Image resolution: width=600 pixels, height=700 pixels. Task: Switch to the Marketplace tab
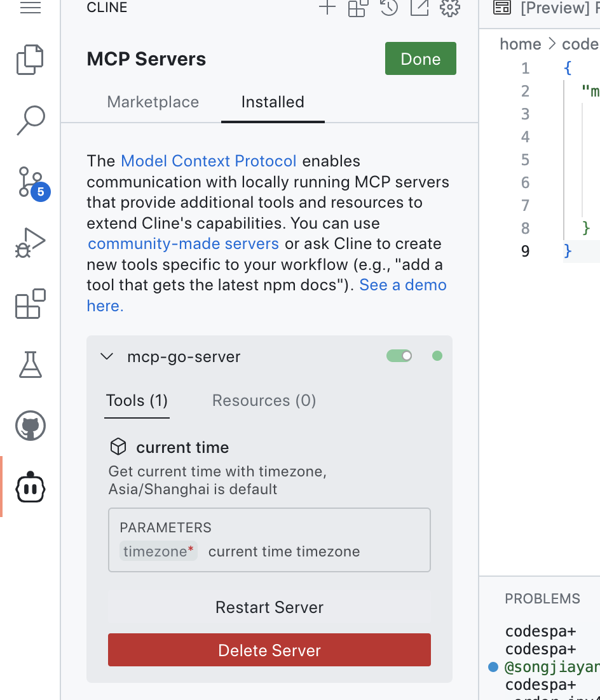(153, 102)
